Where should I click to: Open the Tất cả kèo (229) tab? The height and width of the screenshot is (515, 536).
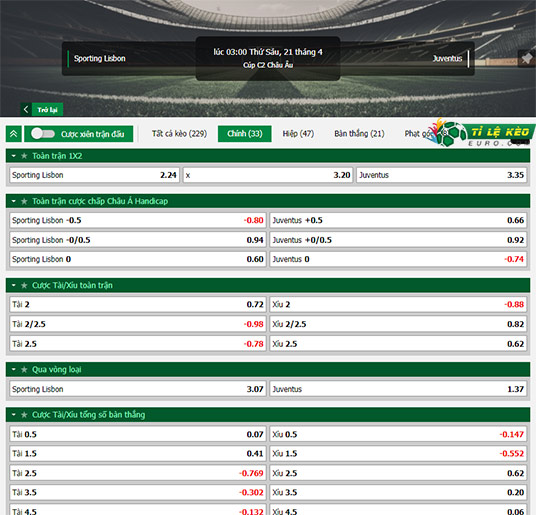pyautogui.click(x=179, y=134)
